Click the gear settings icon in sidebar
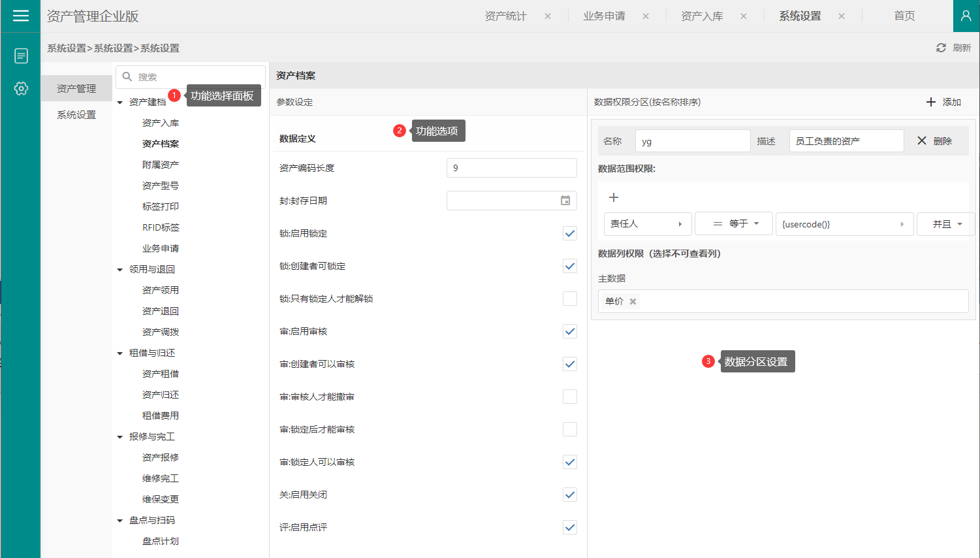 pyautogui.click(x=21, y=88)
